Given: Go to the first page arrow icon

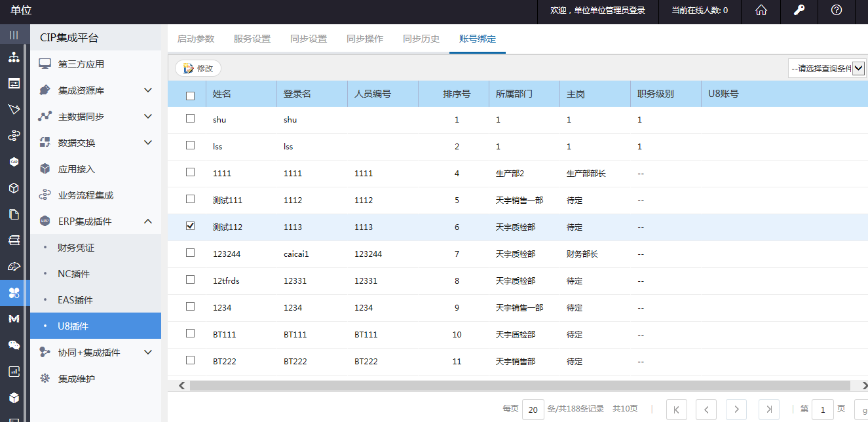Looking at the screenshot, I should point(676,409).
